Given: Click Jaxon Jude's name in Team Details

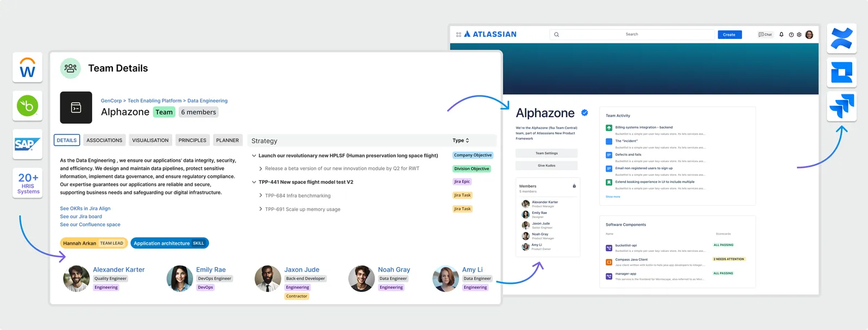Looking at the screenshot, I should [302, 270].
